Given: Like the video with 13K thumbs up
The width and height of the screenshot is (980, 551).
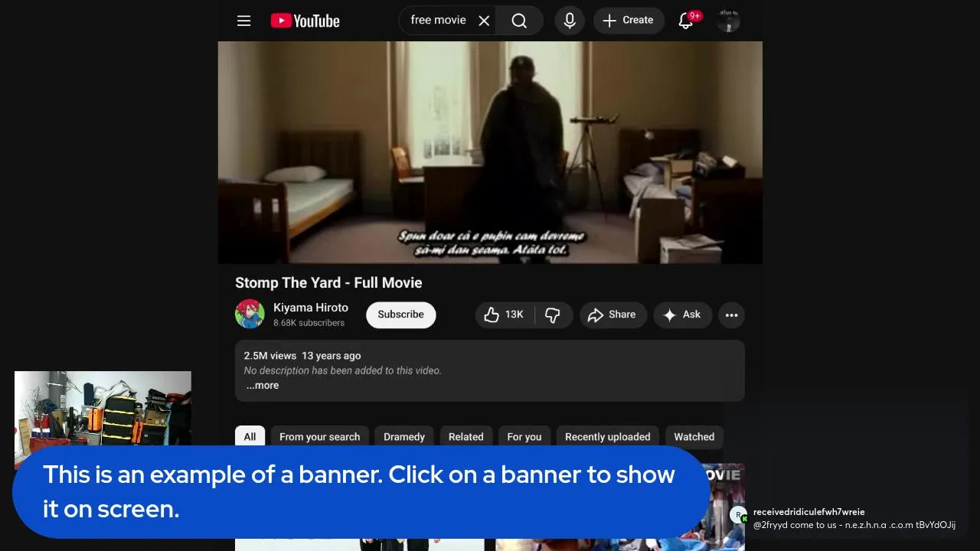Looking at the screenshot, I should pos(504,315).
